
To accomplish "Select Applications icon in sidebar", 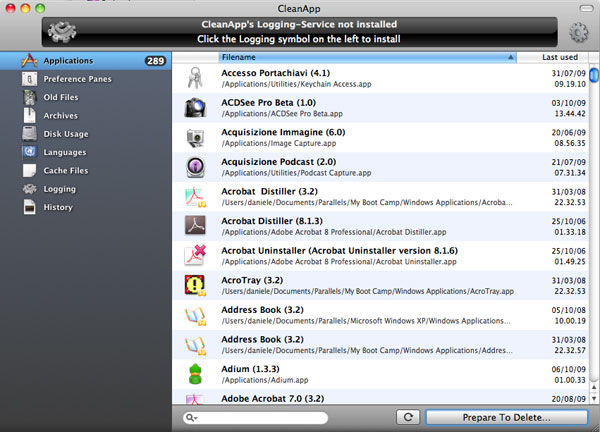I will click(29, 60).
